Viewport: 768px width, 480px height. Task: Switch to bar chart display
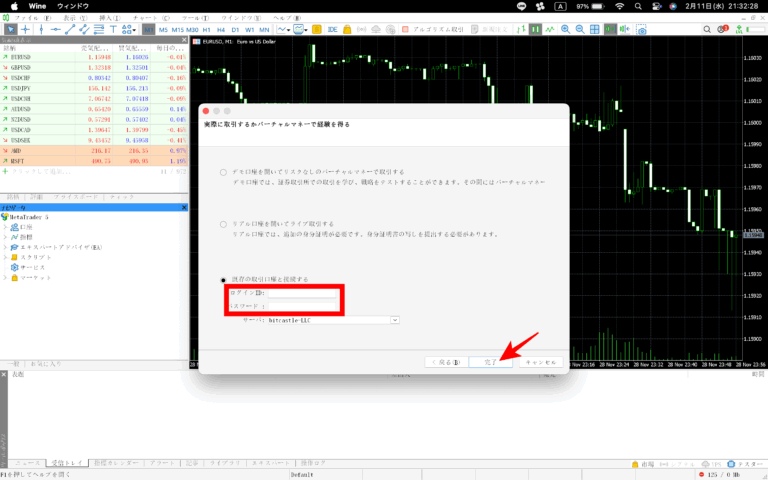(x=521, y=29)
